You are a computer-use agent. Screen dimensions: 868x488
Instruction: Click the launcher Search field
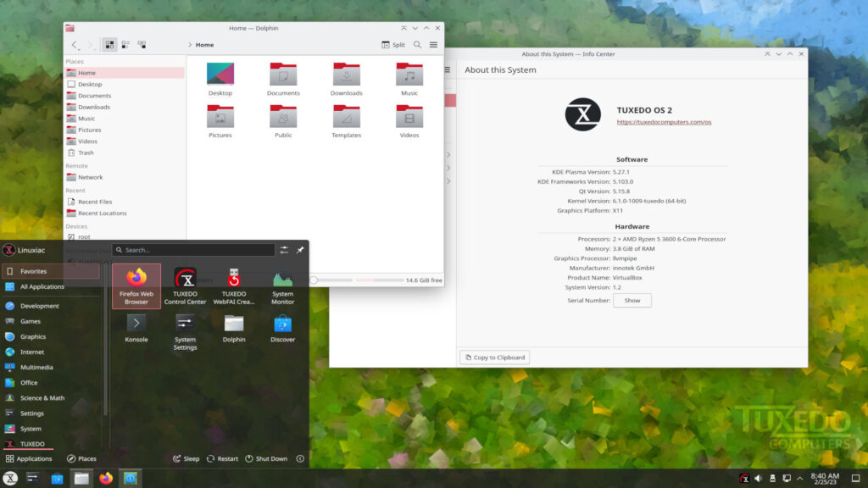tap(195, 250)
